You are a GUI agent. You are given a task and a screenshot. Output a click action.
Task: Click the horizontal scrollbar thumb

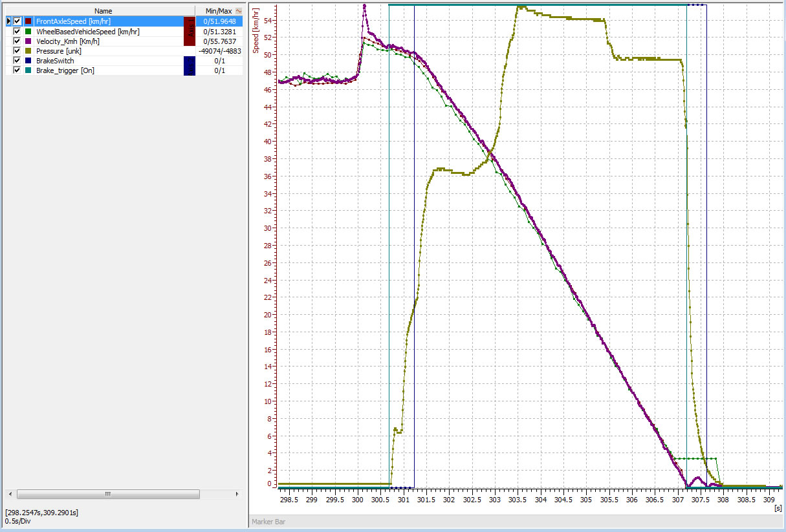click(107, 494)
